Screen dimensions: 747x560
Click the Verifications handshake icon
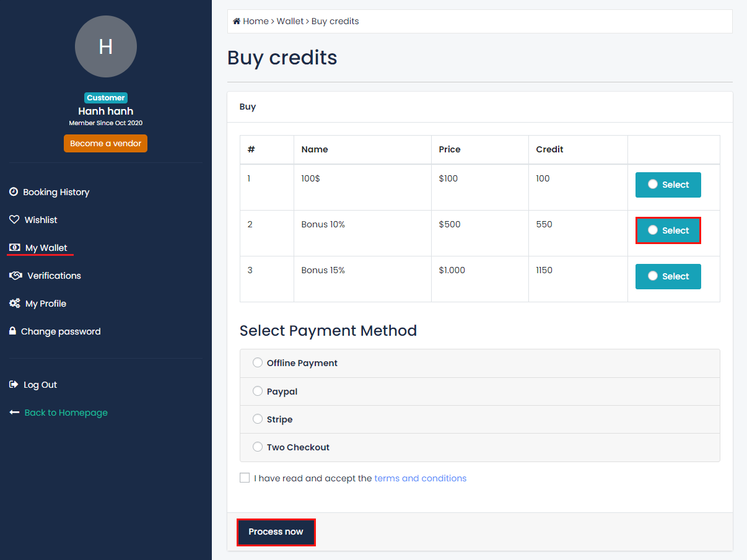(x=15, y=276)
